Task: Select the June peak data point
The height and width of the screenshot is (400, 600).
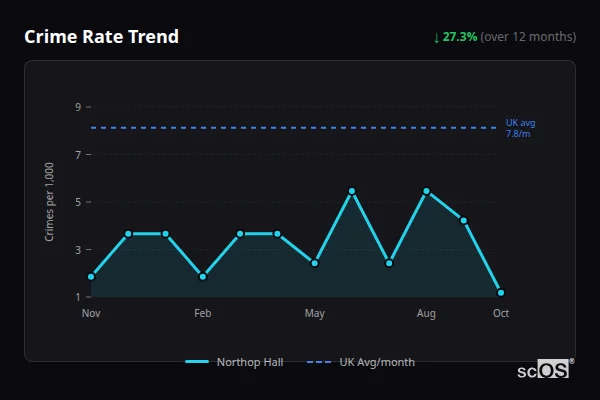Action: 352,191
